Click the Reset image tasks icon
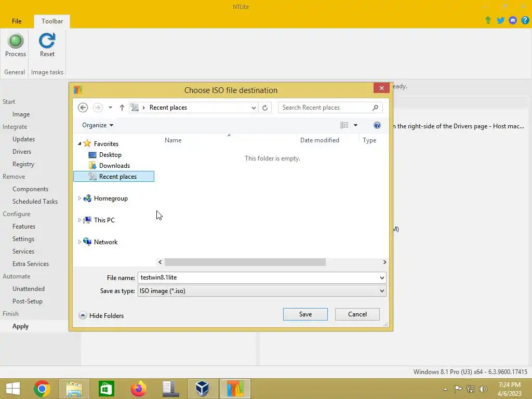This screenshot has height=399, width=532. click(47, 41)
